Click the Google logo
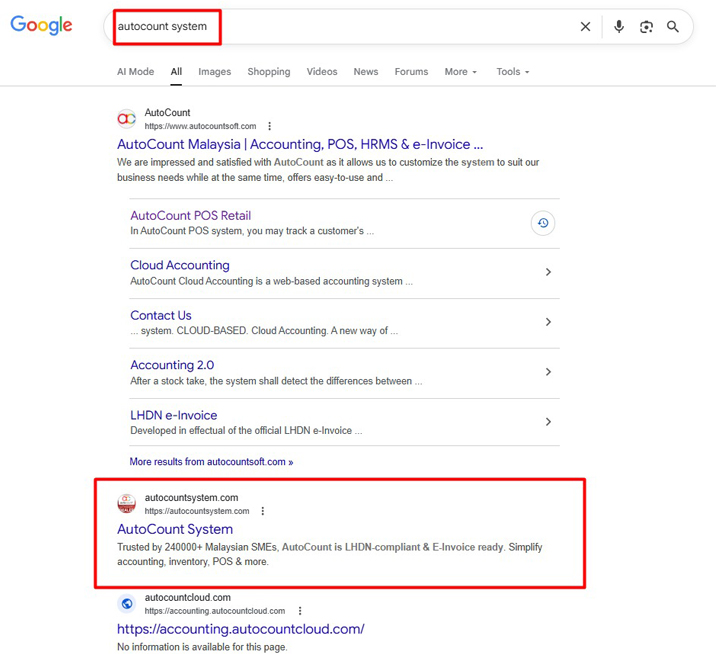718x654 pixels. click(41, 25)
